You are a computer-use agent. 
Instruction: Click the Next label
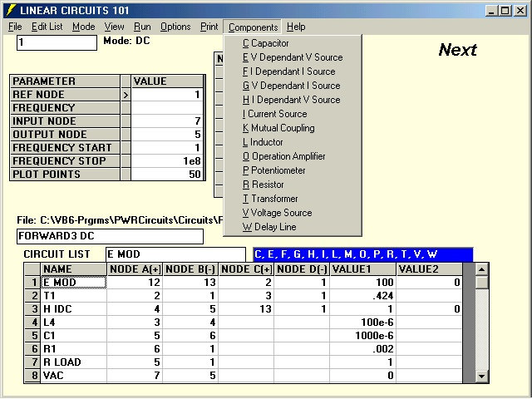(x=457, y=50)
